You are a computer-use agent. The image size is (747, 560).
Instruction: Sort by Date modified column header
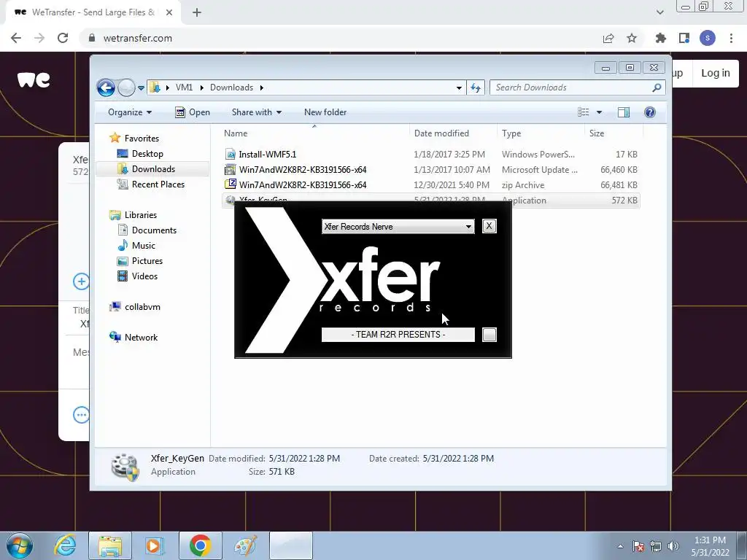point(452,133)
